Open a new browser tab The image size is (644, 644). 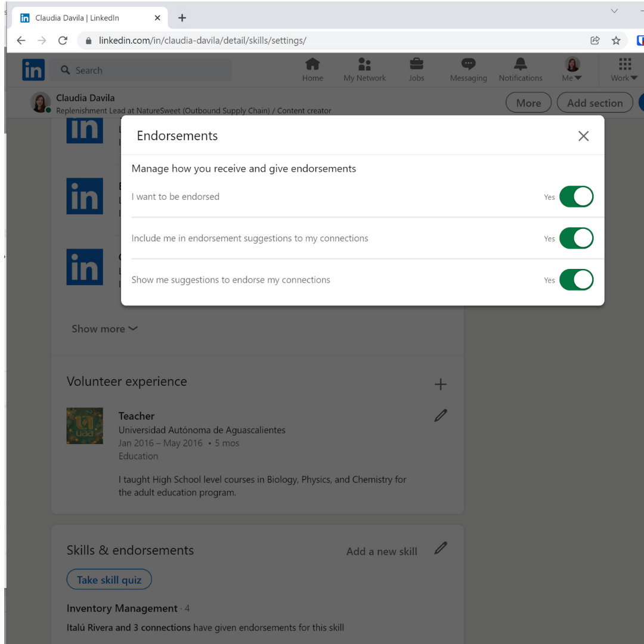pyautogui.click(x=182, y=18)
